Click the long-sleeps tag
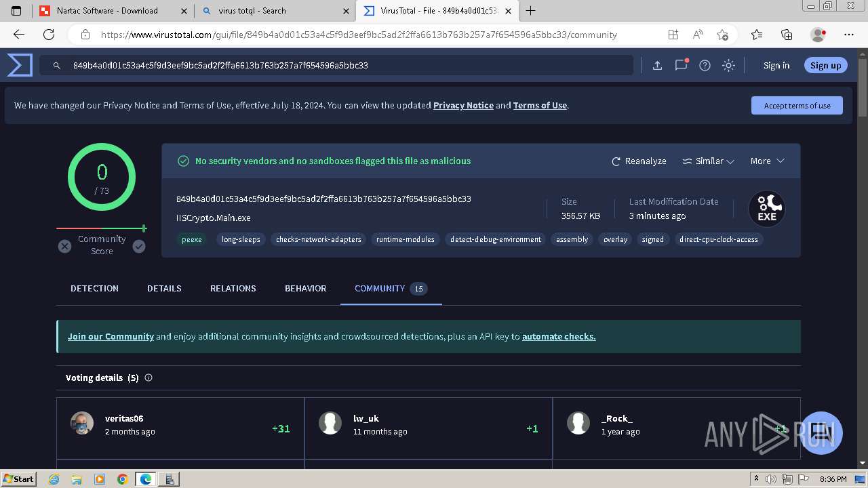The width and height of the screenshot is (868, 488). [x=241, y=239]
